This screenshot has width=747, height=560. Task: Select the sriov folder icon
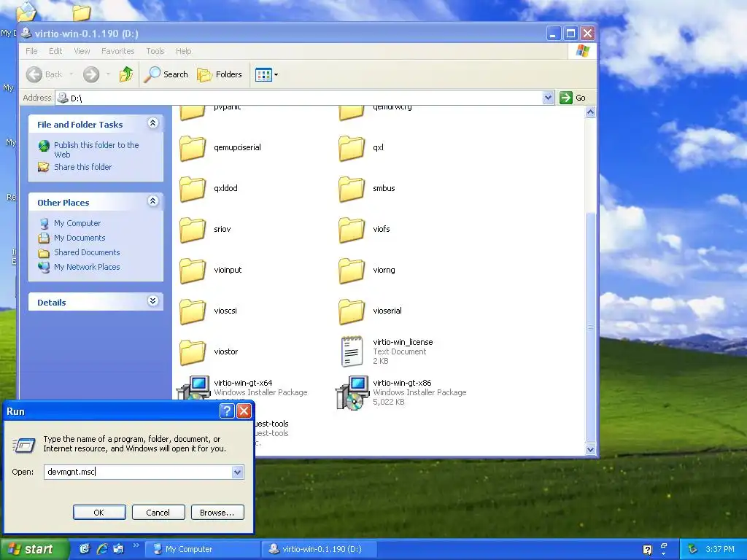tap(193, 230)
